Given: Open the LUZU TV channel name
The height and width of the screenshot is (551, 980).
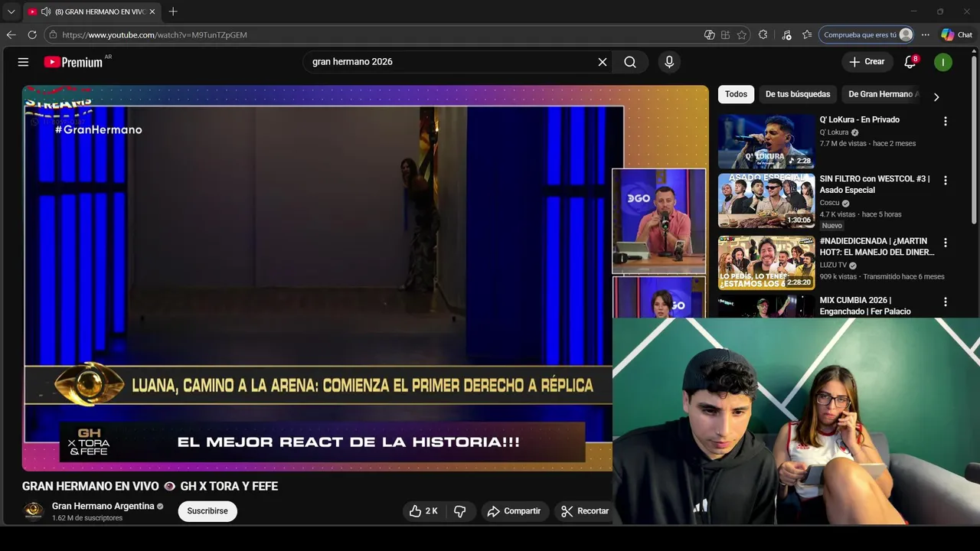Looking at the screenshot, I should click(x=833, y=265).
